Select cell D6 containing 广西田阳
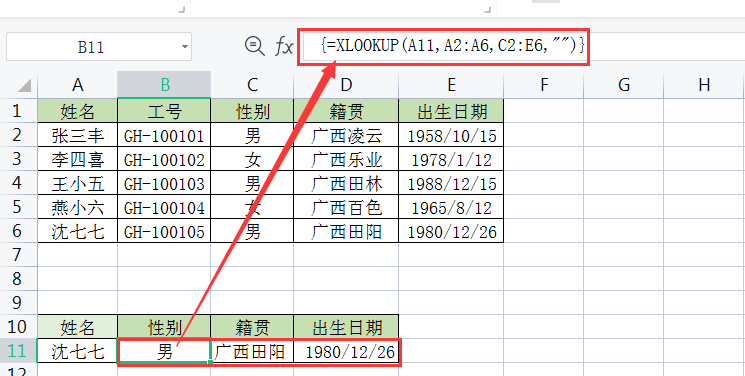This screenshot has width=745, height=376. 346,231
